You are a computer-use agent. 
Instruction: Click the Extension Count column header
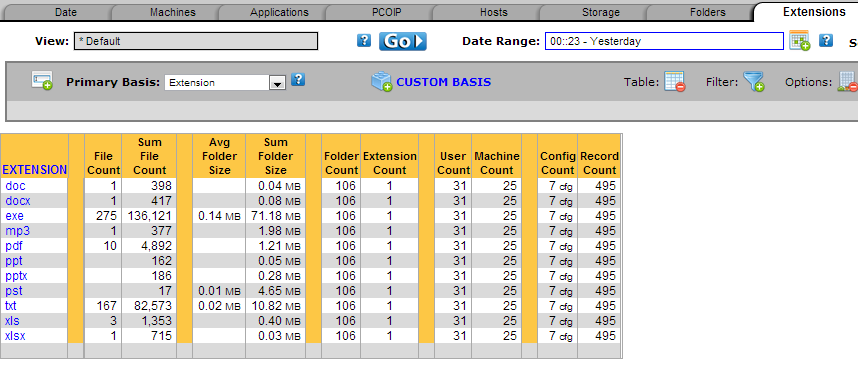pyautogui.click(x=390, y=163)
